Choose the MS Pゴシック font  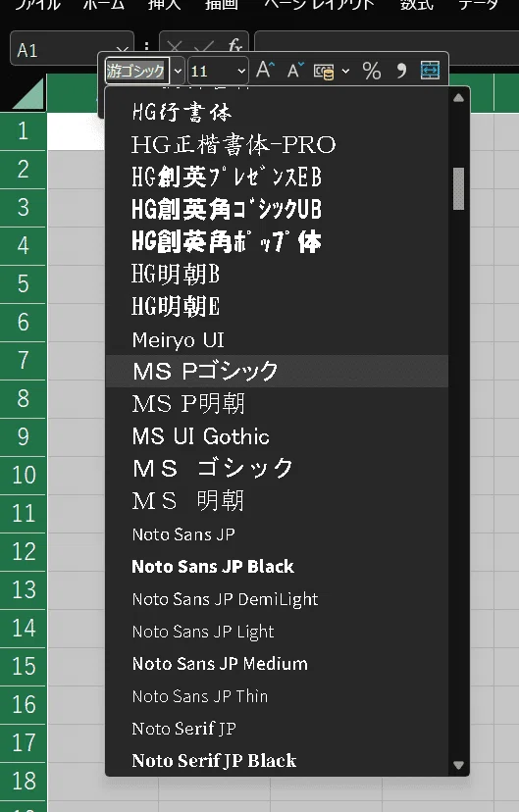[x=277, y=371]
